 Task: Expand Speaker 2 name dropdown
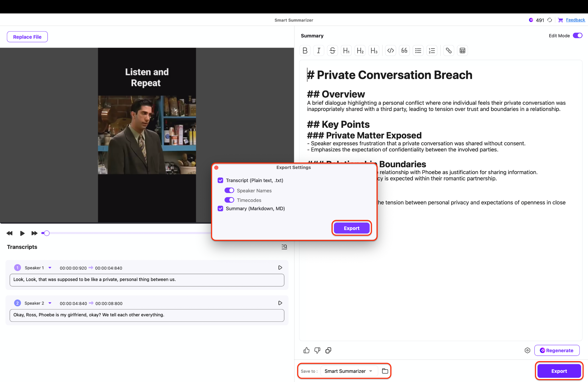50,303
